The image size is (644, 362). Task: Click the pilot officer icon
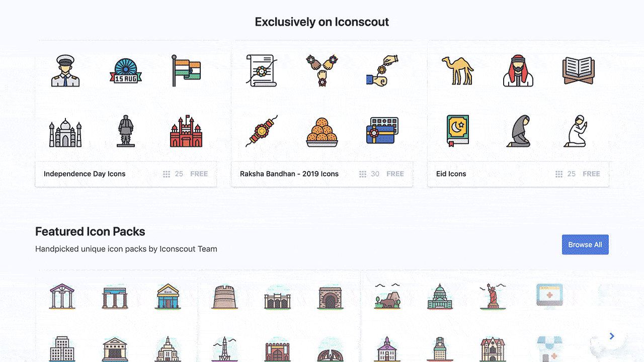[65, 71]
